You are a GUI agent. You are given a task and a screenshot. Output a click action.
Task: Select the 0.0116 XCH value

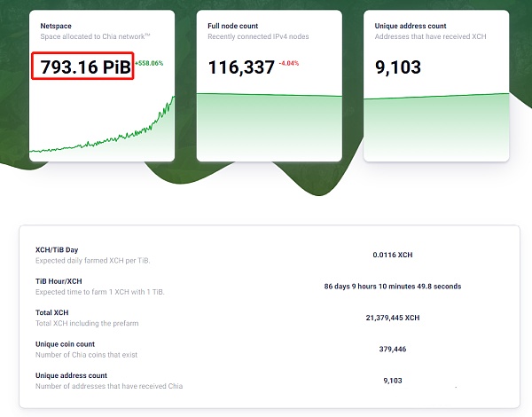tap(392, 255)
